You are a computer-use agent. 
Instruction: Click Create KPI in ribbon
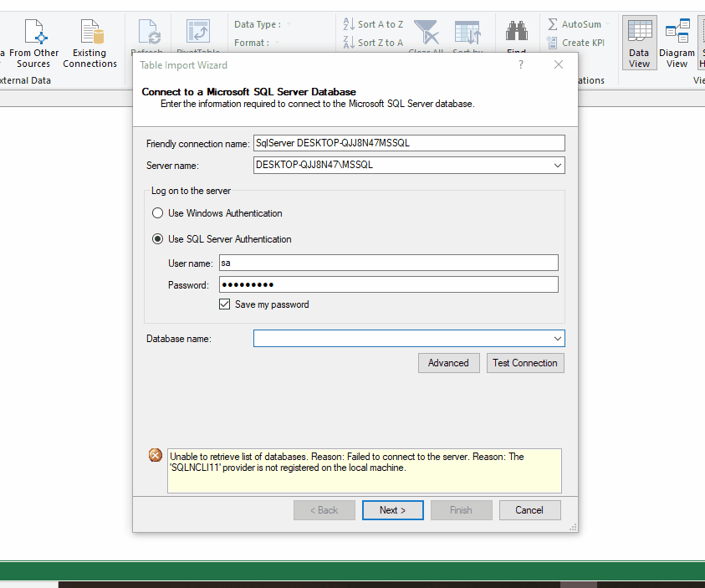(575, 43)
